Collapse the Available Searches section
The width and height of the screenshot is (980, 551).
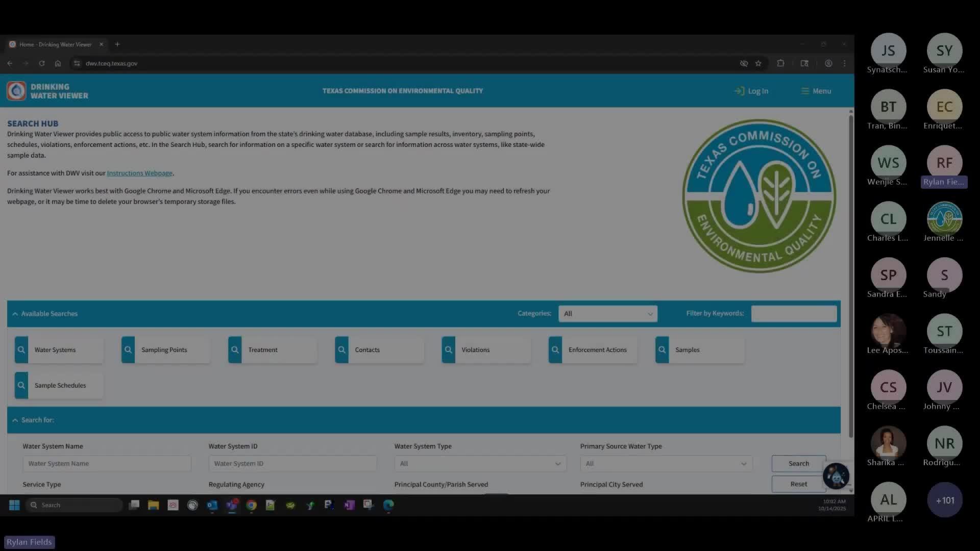click(15, 313)
